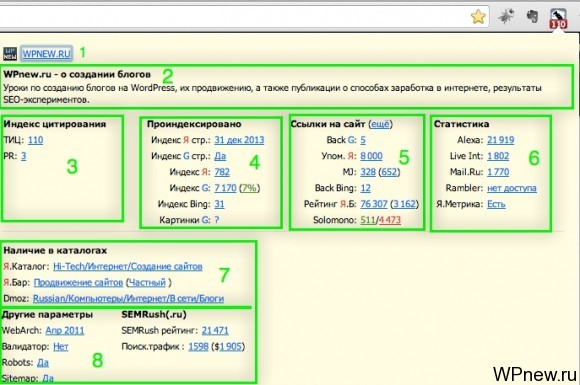Open MJ bracketed value 652
Image resolution: width=580 pixels, height=385 pixels.
click(389, 172)
